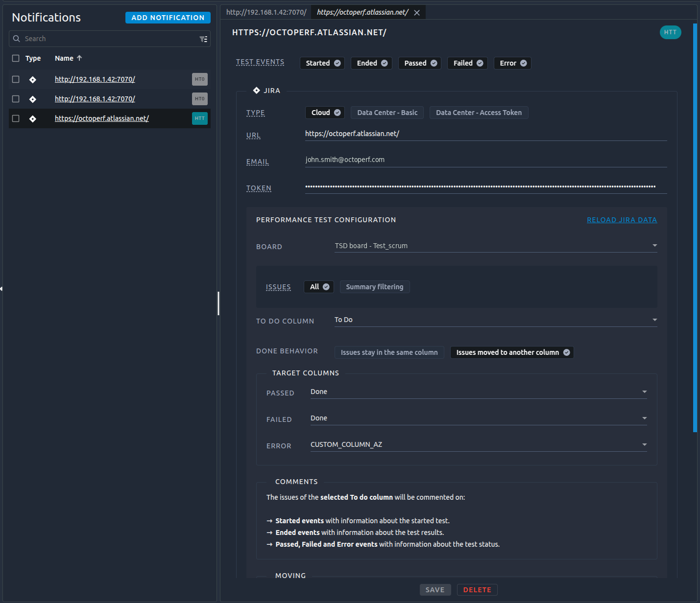Click the TOKEN field label
This screenshot has width=700, height=603.
(x=259, y=188)
